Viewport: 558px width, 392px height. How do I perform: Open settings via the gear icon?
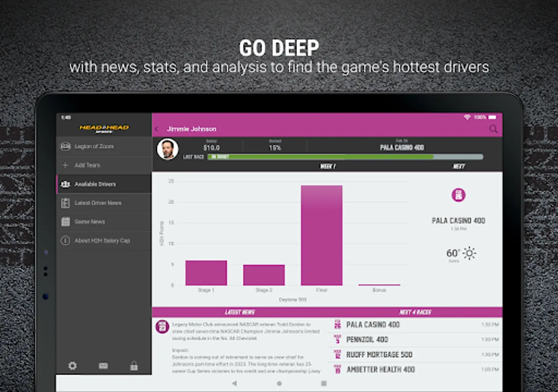coord(72,366)
